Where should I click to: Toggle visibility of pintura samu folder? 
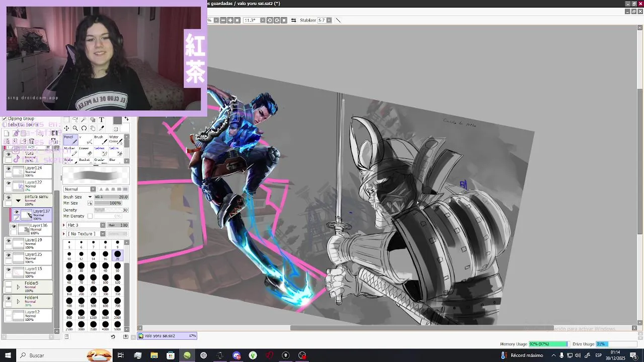tap(8, 198)
